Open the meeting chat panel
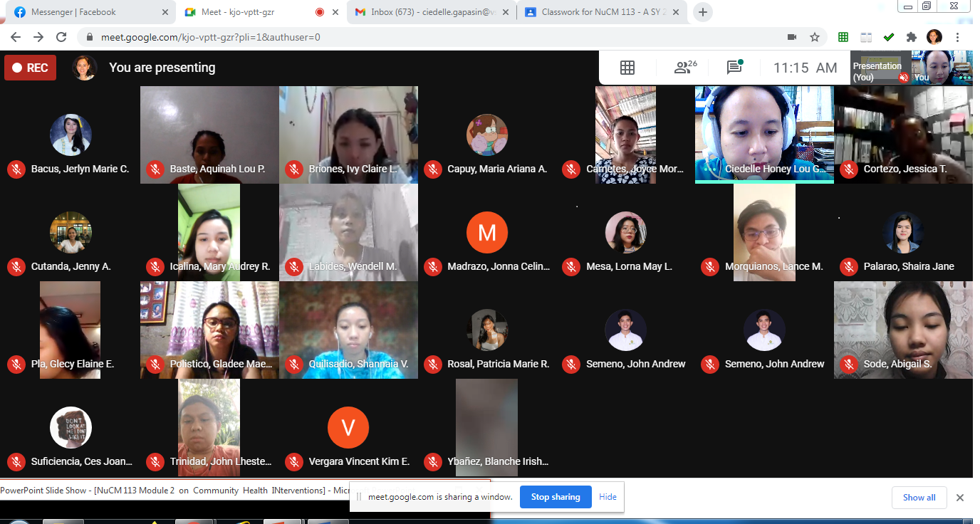The height and width of the screenshot is (524, 980). click(x=734, y=68)
